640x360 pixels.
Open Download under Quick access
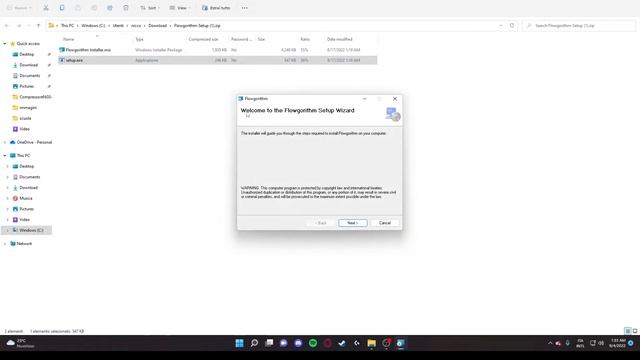click(x=28, y=65)
